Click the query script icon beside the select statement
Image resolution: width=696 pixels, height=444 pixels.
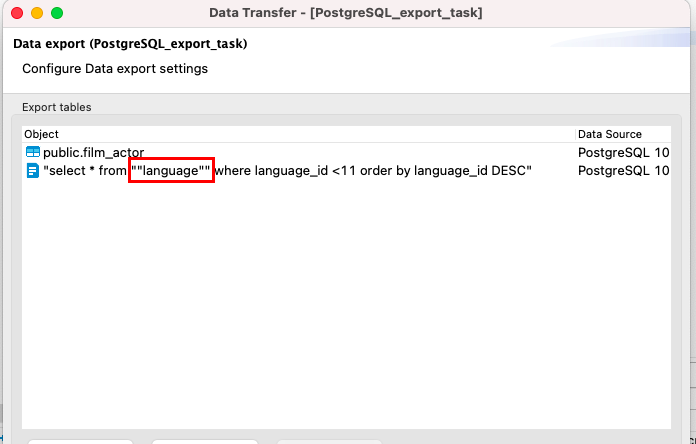(33, 170)
